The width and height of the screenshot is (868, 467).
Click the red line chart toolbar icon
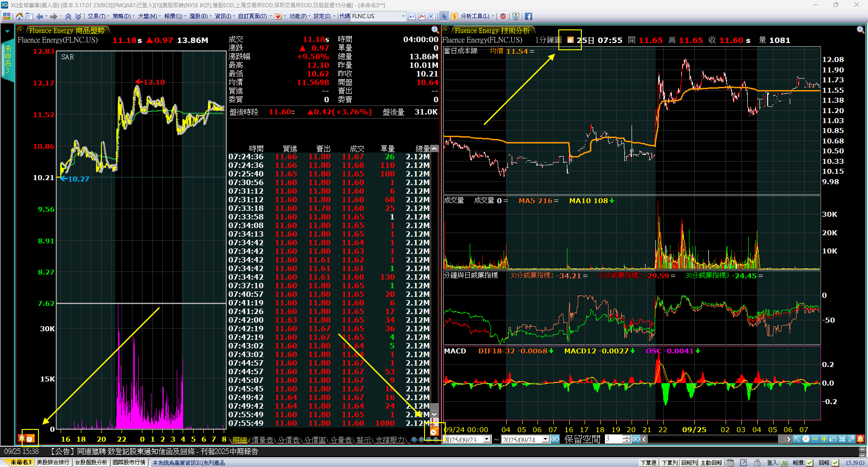tap(422, 16)
